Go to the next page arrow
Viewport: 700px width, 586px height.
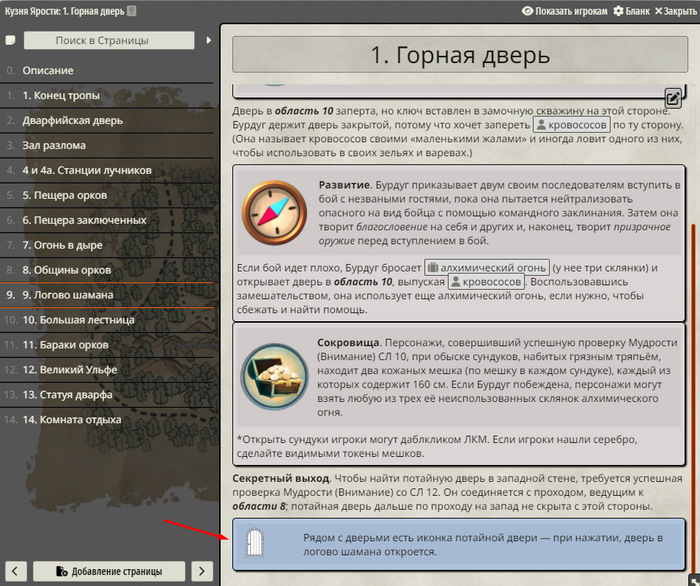pyautogui.click(x=202, y=571)
